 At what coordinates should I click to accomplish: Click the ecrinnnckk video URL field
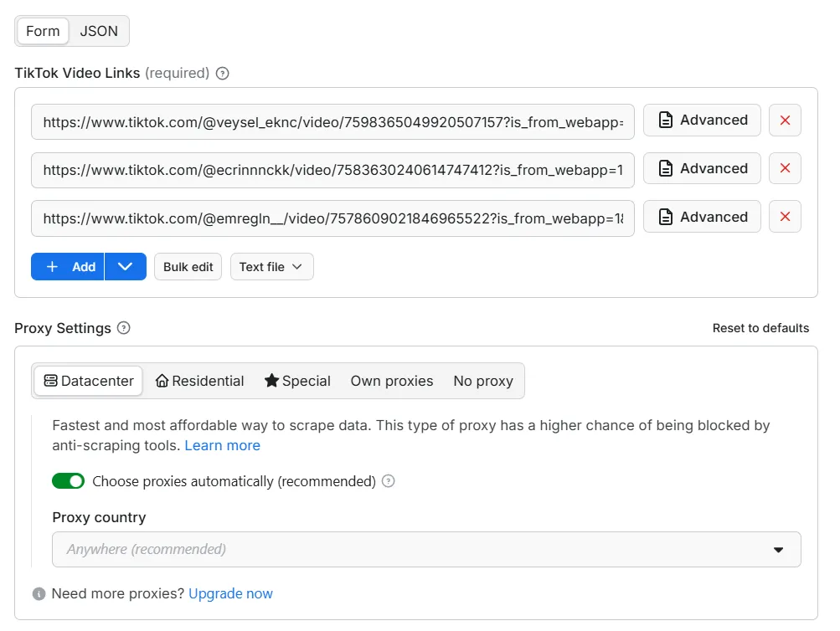coord(332,169)
